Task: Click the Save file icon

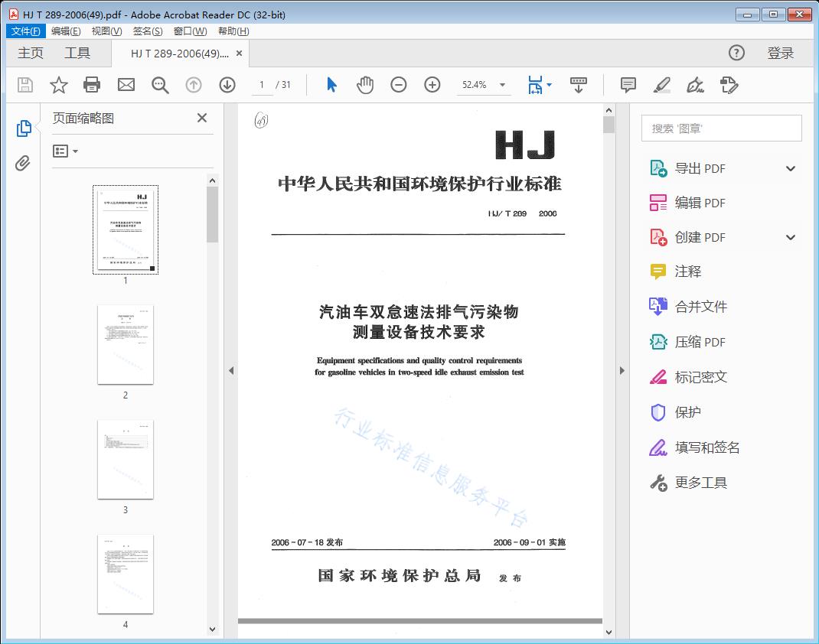Action: click(24, 85)
